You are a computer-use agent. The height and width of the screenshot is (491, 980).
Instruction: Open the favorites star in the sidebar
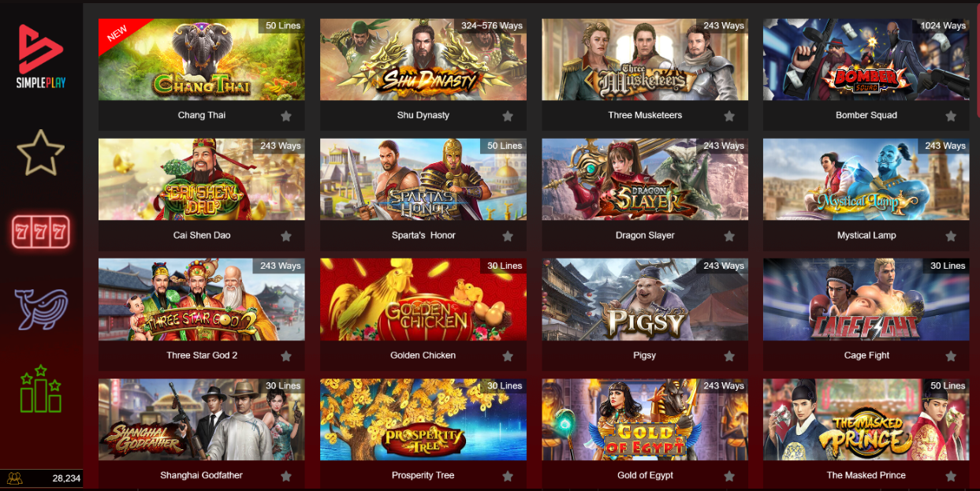tap(41, 153)
